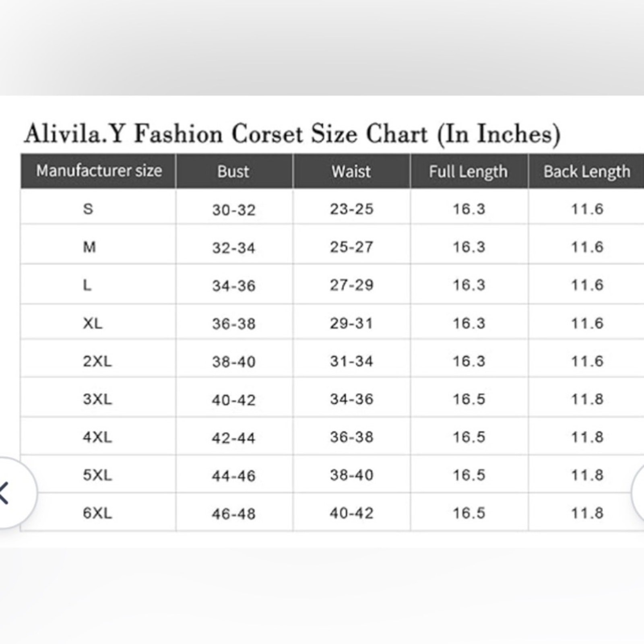This screenshot has width=644, height=644.
Task: Select bust value 38-40 in 2XL row
Action: (234, 362)
